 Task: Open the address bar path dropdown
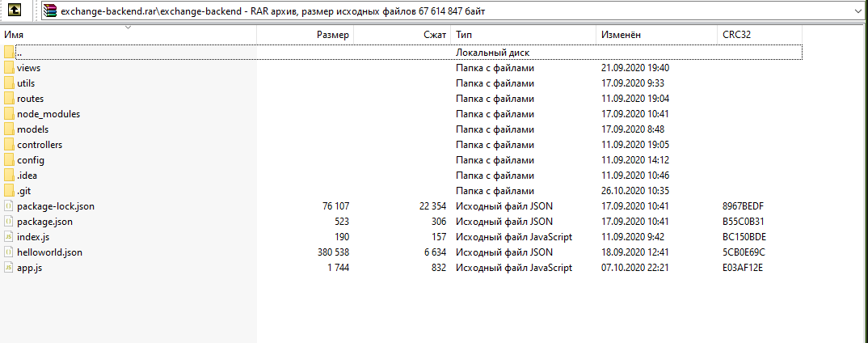[x=858, y=11]
